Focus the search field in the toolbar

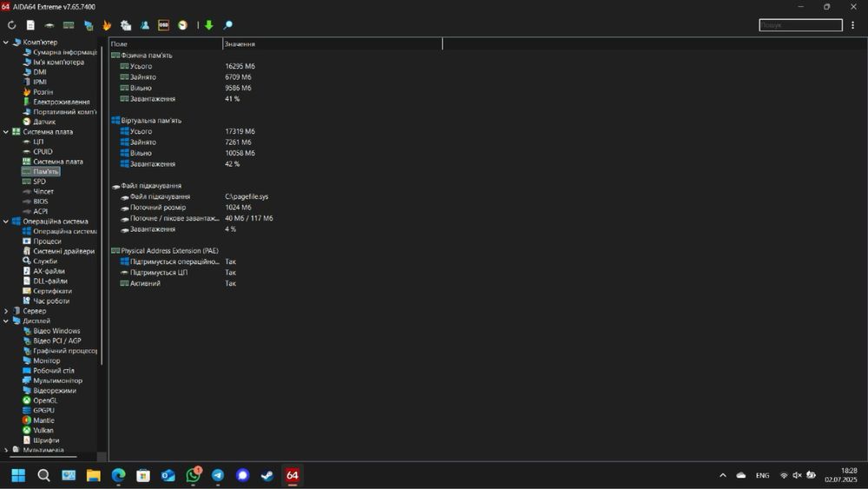[800, 25]
